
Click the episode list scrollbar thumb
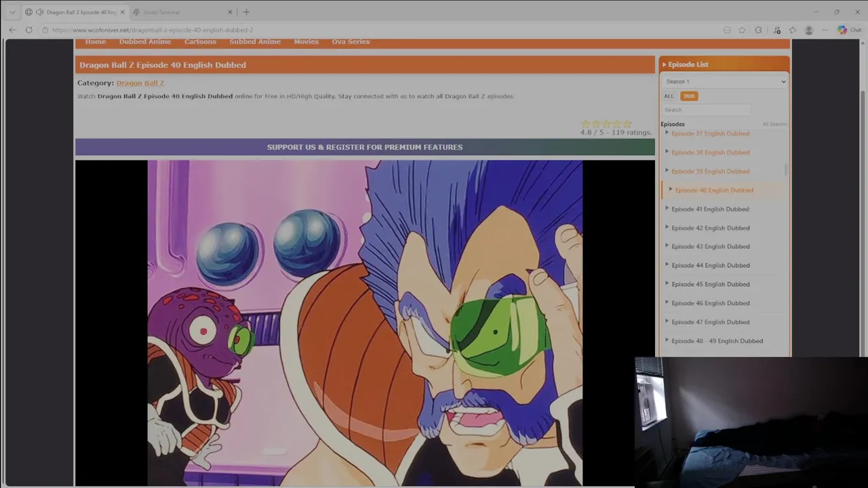point(786,169)
